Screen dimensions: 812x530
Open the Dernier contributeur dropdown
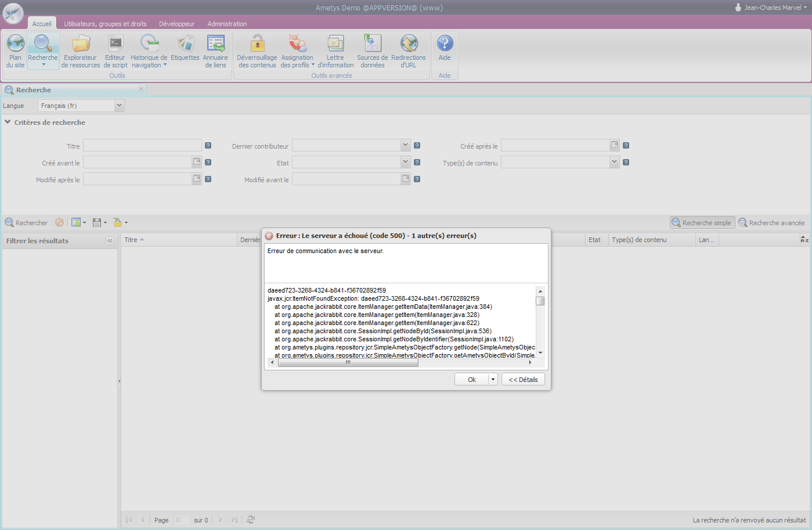point(406,145)
